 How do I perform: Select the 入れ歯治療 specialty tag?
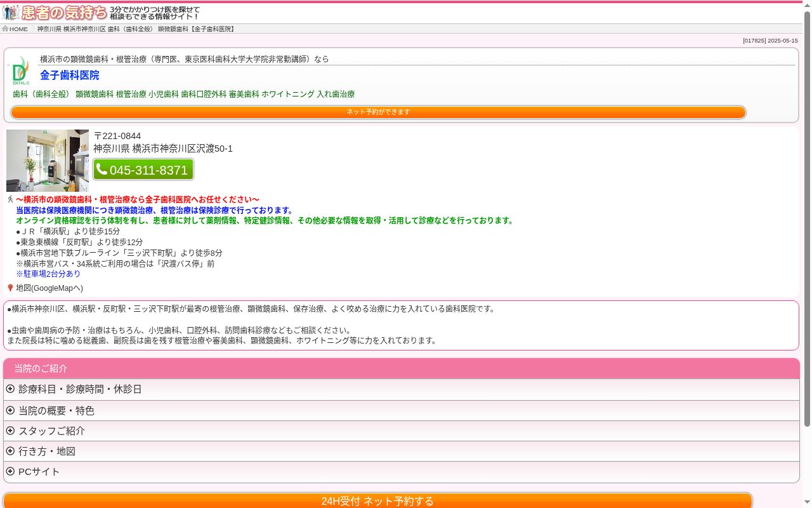(336, 94)
